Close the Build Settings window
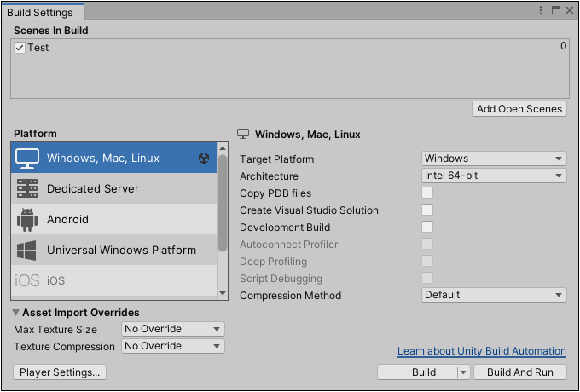Viewport: 580px width, 392px height. pos(570,10)
